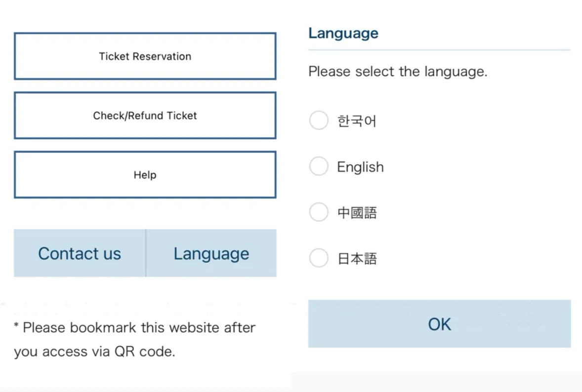Click the bookmark reminder note text
This screenshot has height=392, width=582.
click(x=134, y=339)
